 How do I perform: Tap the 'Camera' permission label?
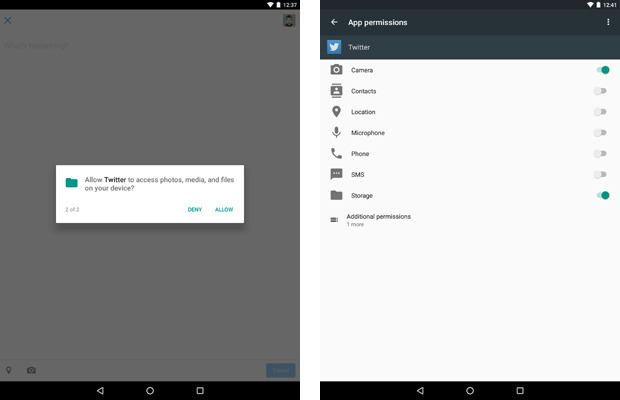362,70
